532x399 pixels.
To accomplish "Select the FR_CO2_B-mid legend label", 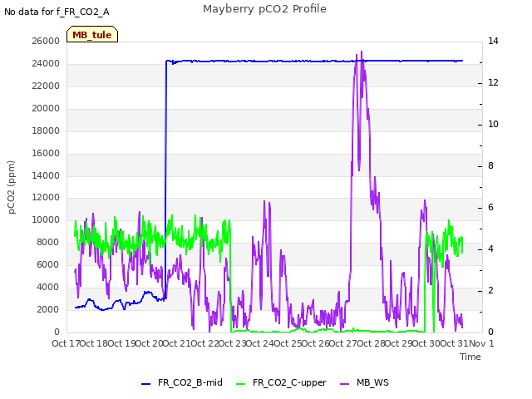I will pyautogui.click(x=190, y=382).
